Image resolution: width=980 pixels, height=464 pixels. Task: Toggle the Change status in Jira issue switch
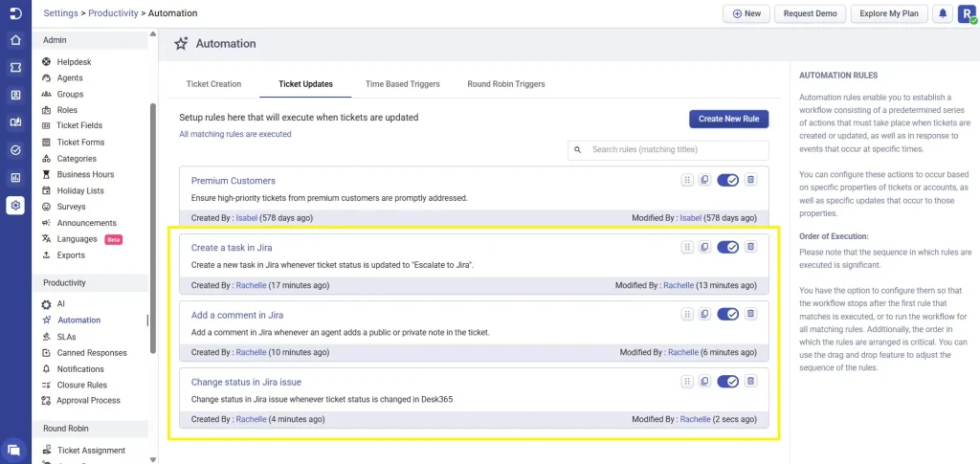point(728,381)
